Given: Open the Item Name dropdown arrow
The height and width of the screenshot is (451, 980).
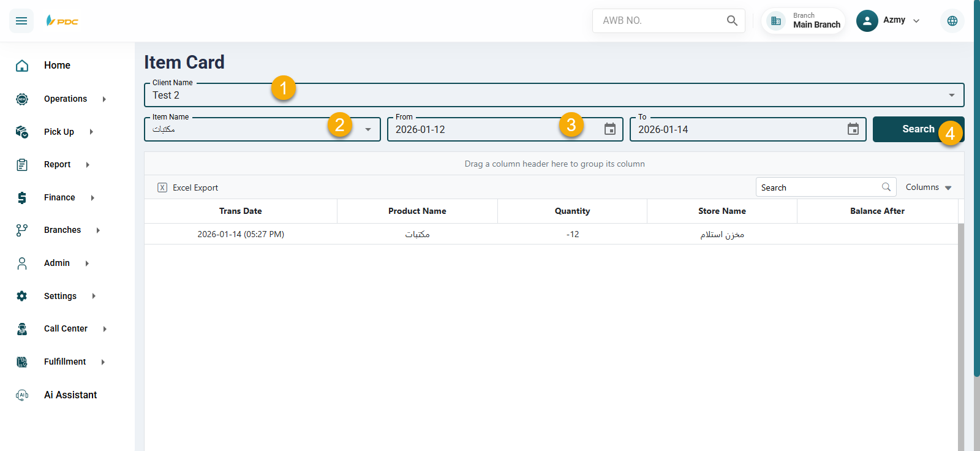Looking at the screenshot, I should click(368, 129).
